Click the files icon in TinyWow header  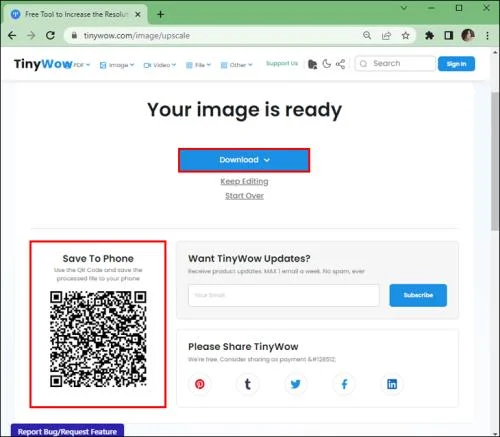pos(312,64)
